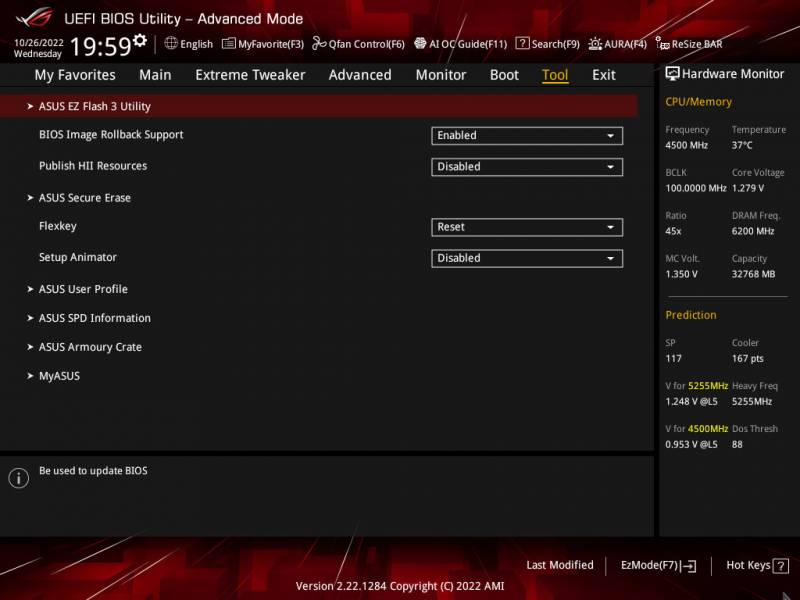
Task: Open Search(F9) question icon
Action: [522, 43]
